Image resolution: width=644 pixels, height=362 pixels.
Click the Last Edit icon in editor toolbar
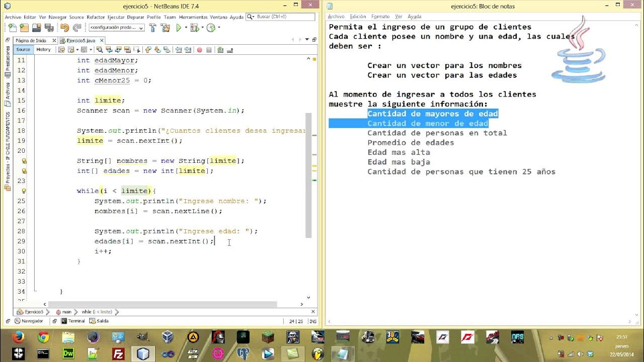pyautogui.click(x=62, y=50)
